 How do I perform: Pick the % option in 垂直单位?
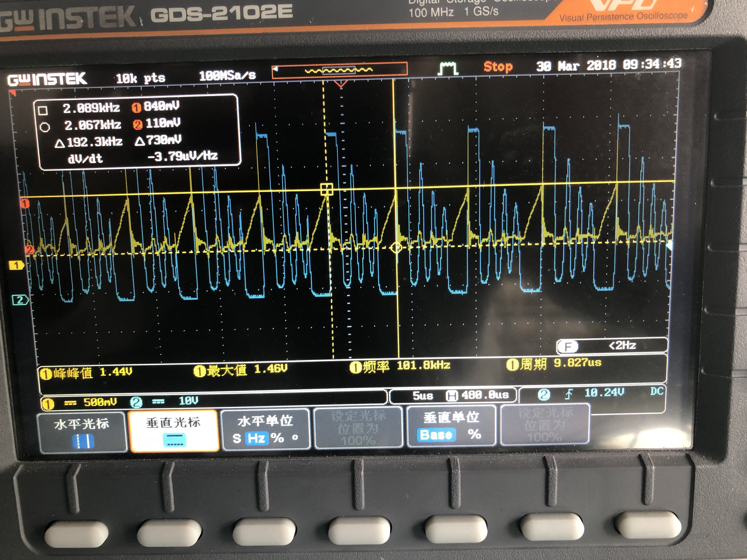click(474, 434)
